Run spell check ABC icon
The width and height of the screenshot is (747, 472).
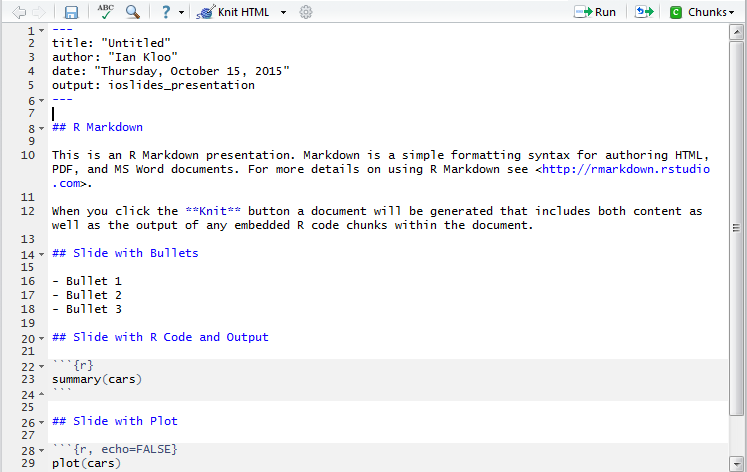click(105, 11)
